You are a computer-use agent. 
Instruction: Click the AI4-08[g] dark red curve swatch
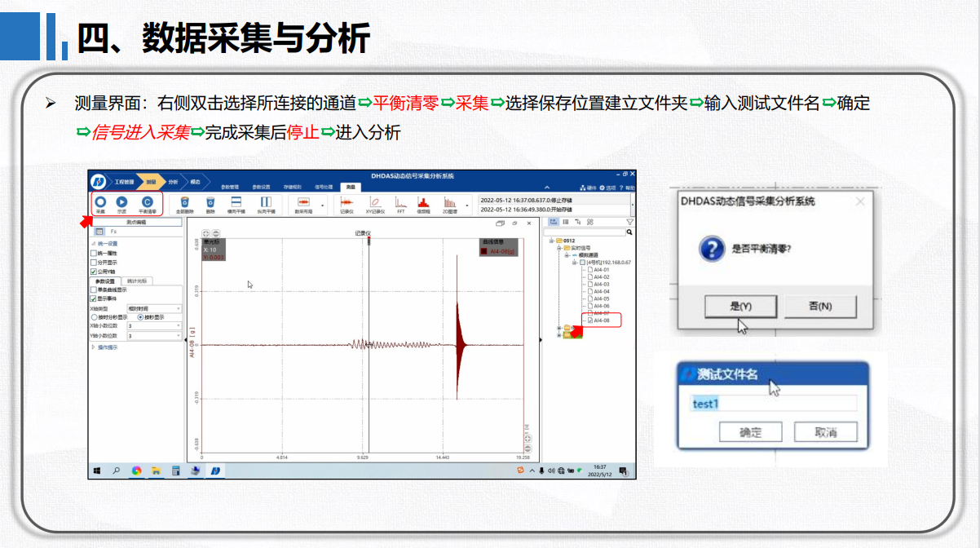[483, 251]
